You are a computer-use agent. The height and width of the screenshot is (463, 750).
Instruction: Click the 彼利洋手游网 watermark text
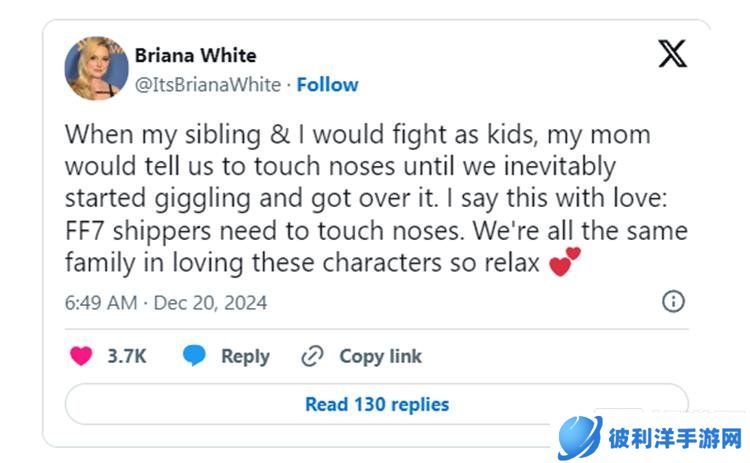point(677,439)
